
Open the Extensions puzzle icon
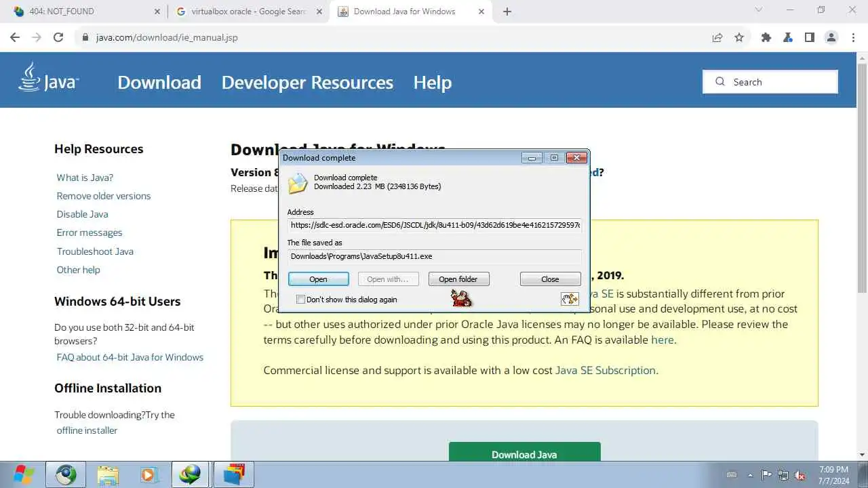[766, 37]
